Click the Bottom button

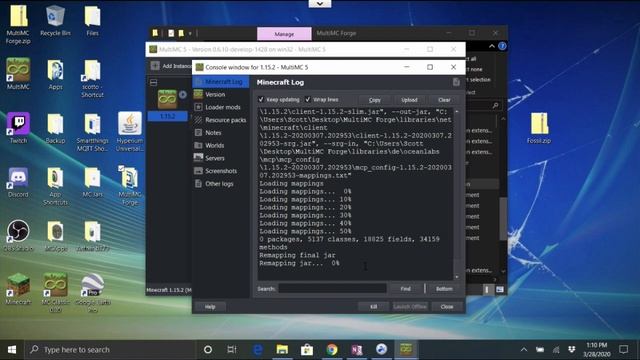444,289
